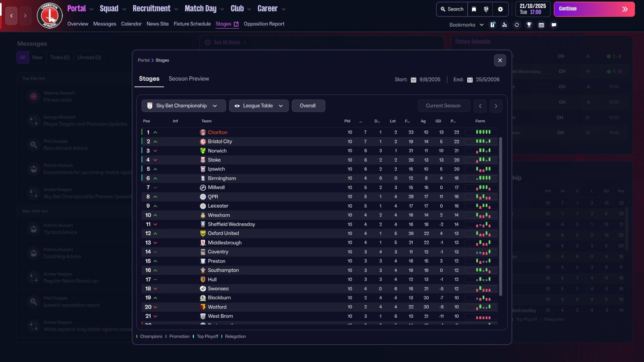Click the Charlton Athletic club crest
The image size is (644, 362).
point(50,16)
